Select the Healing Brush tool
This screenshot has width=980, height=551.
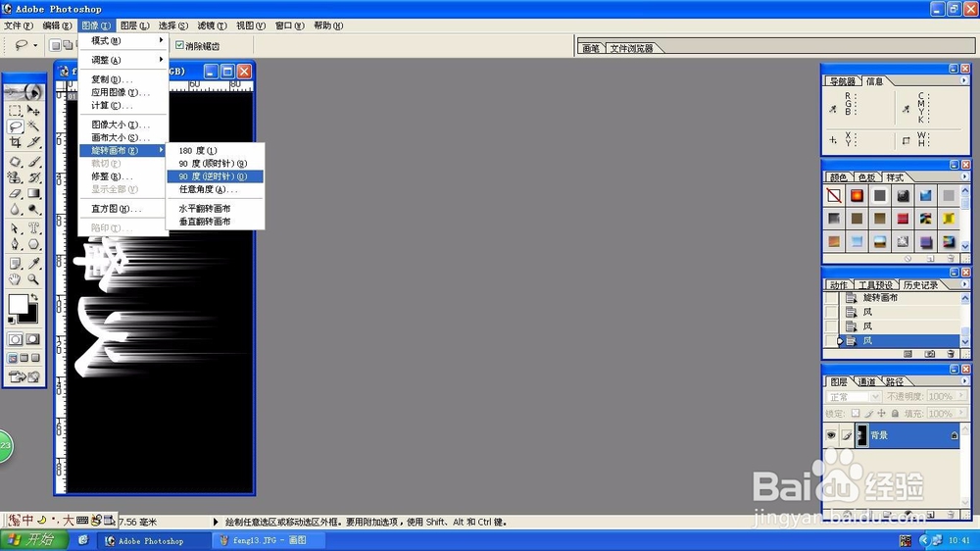pos(15,162)
